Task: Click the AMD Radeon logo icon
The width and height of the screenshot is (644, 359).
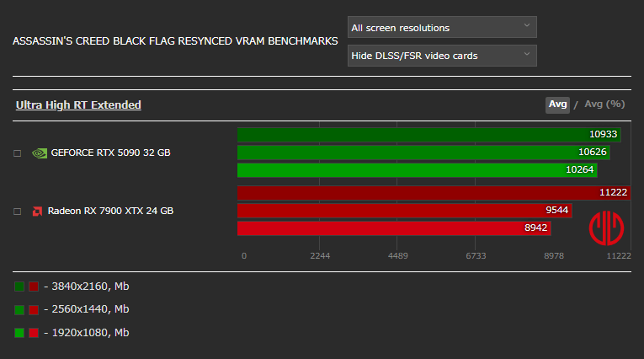Action: pyautogui.click(x=37, y=212)
